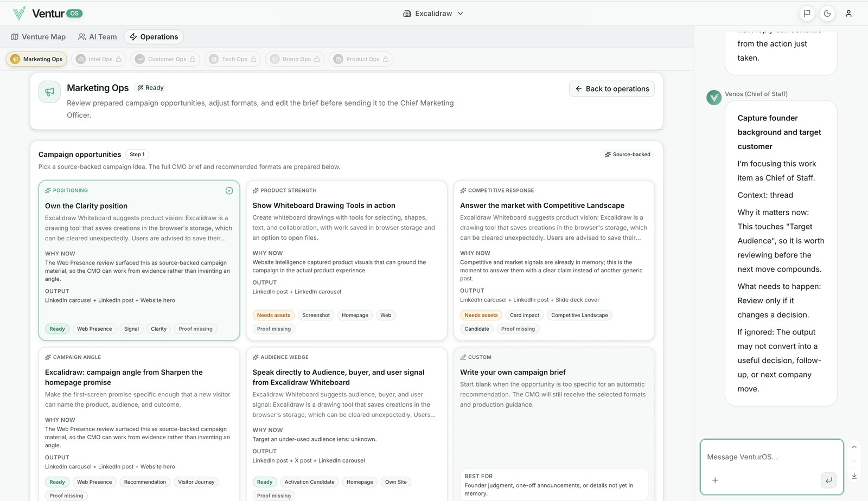Click Needs assets tag on Whiteboard Tools card
This screenshot has width=868, height=501.
273,316
